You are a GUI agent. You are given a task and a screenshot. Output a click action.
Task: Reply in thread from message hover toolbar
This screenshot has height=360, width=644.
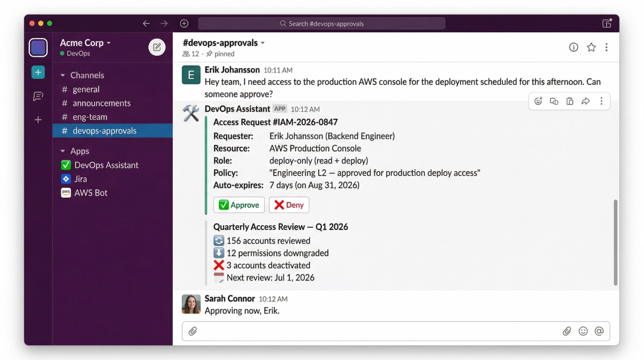tap(554, 101)
